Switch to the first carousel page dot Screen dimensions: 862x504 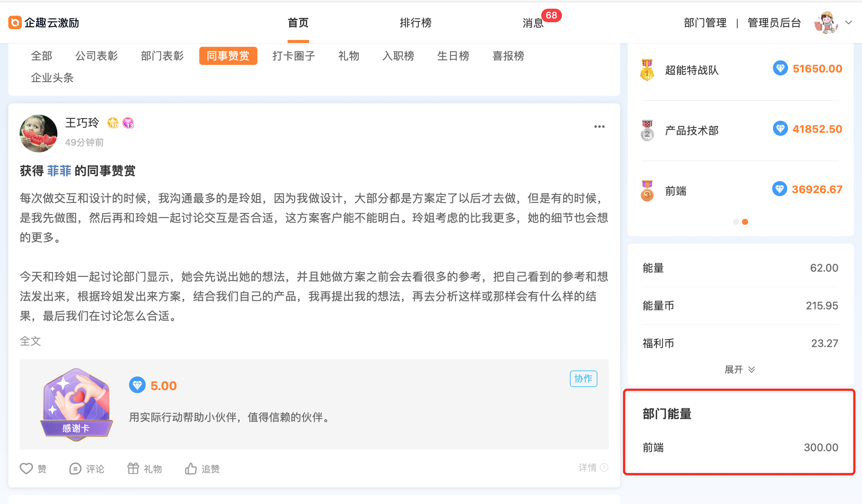(736, 222)
